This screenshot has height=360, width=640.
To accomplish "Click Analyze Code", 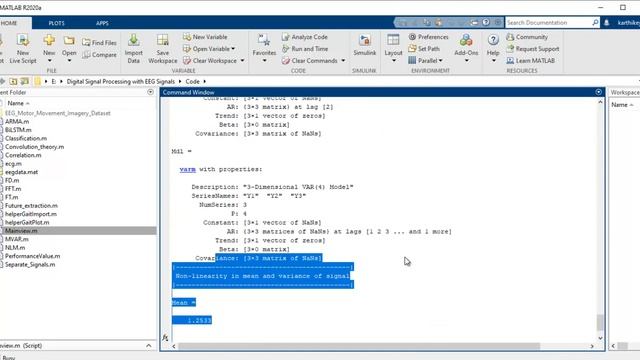I will tap(304, 37).
